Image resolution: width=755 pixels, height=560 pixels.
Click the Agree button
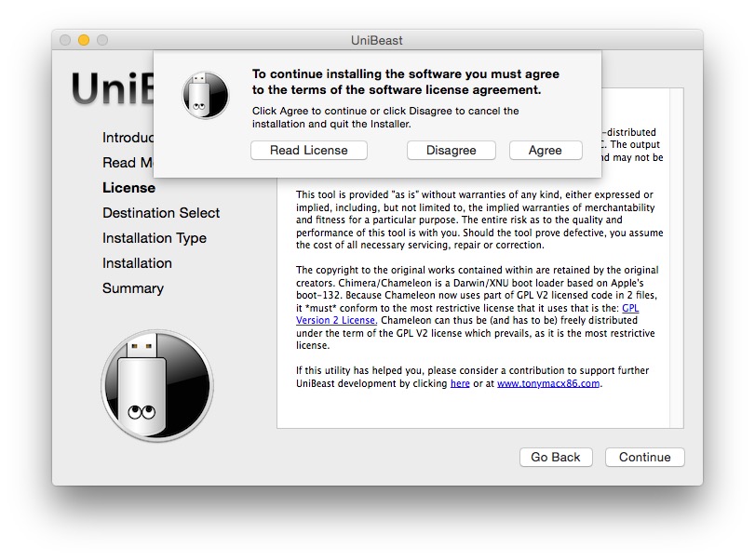point(545,151)
